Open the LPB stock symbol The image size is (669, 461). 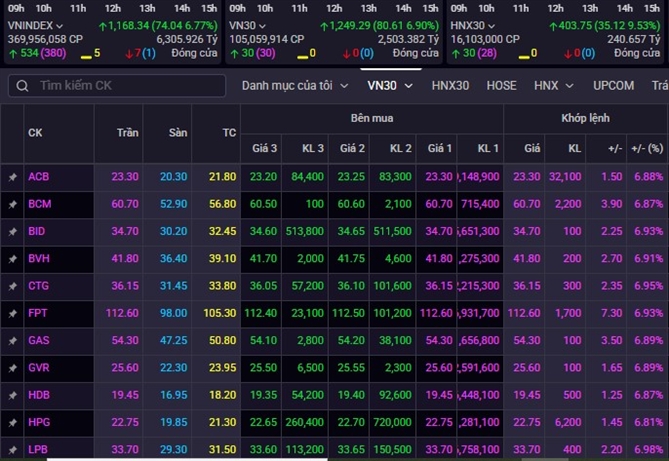(38, 449)
